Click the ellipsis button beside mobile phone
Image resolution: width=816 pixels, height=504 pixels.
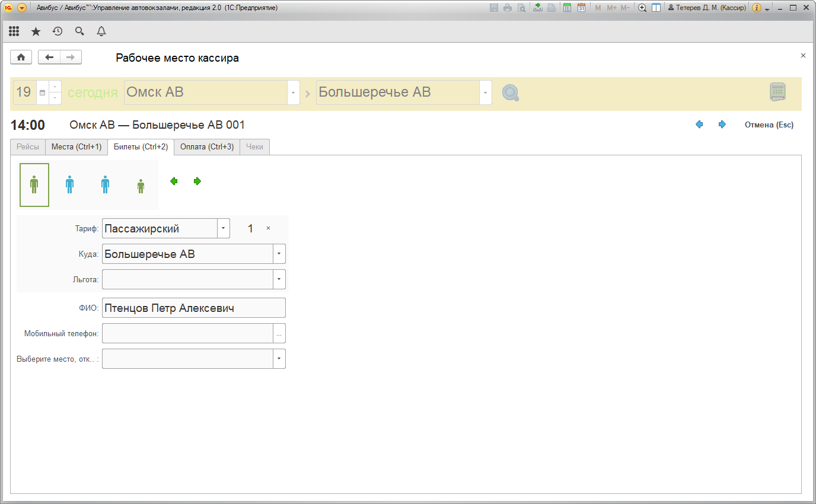279,333
